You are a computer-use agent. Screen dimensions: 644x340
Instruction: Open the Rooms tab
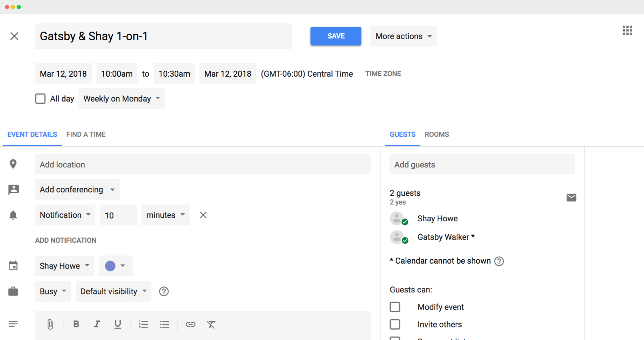click(x=436, y=134)
